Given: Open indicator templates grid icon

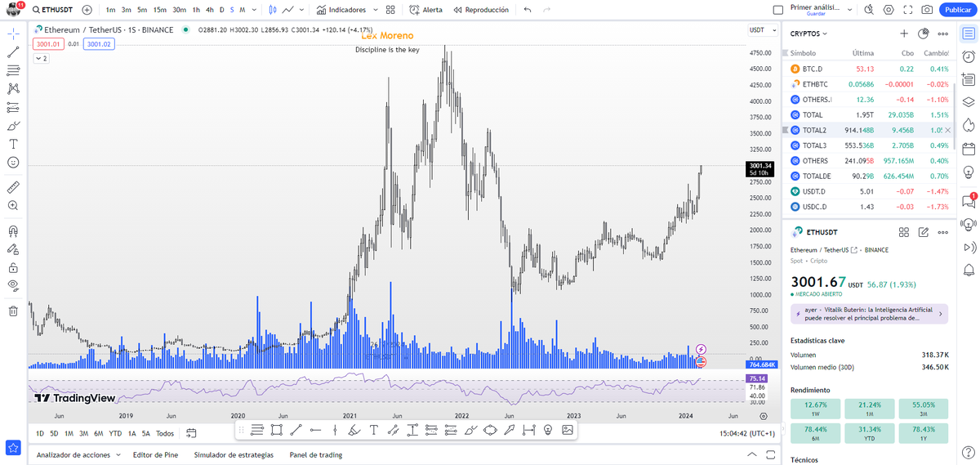Looking at the screenshot, I should pyautogui.click(x=390, y=10).
